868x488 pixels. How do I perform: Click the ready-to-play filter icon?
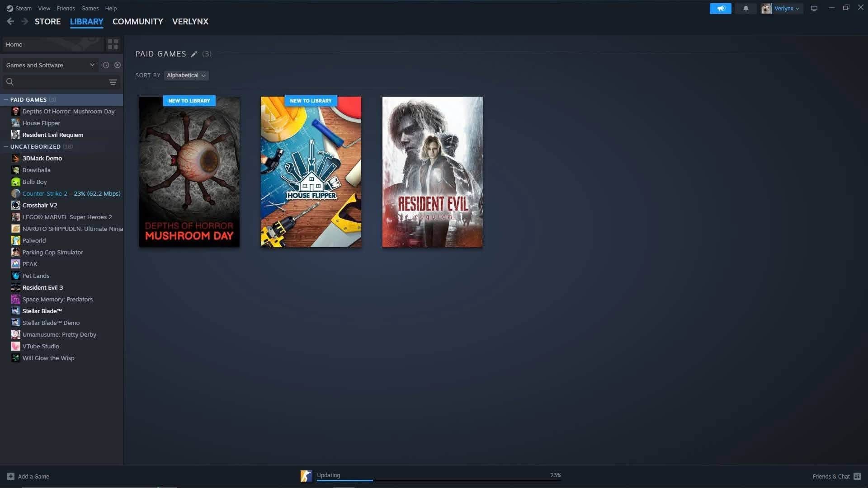coord(118,65)
